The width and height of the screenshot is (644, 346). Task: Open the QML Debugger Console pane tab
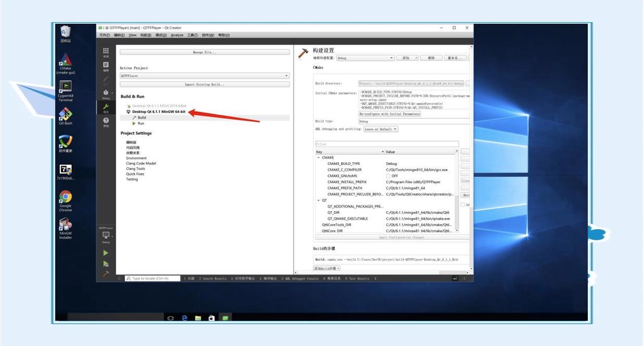300,279
